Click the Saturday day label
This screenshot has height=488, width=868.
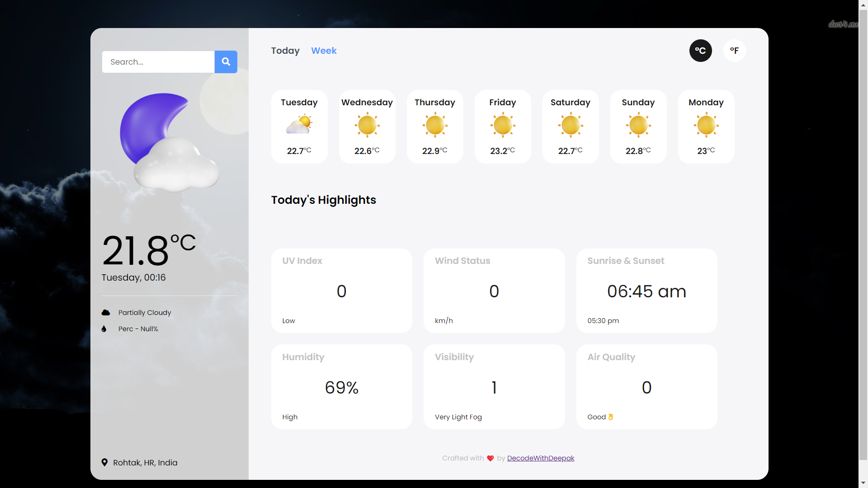(571, 103)
